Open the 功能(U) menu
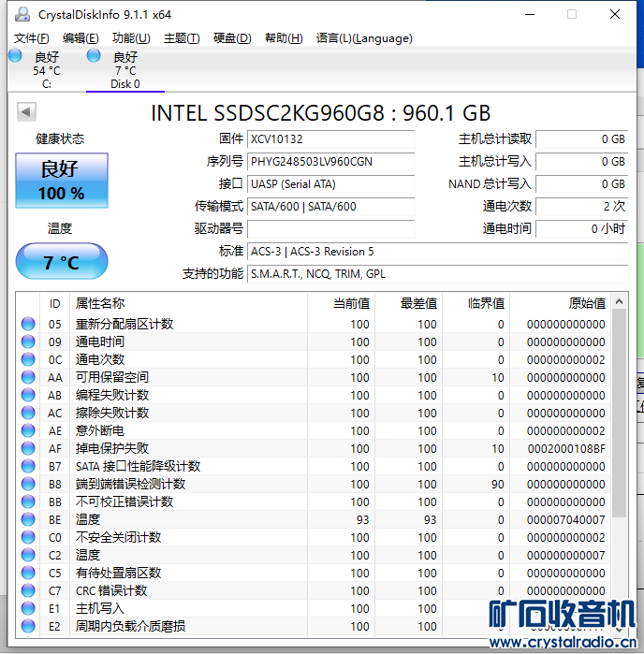Image resolution: width=644 pixels, height=654 pixels. point(131,38)
